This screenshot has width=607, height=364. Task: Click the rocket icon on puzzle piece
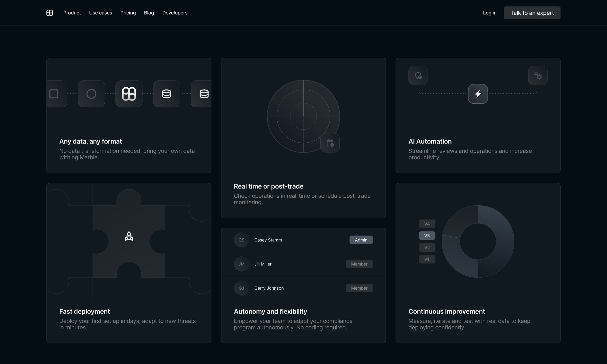(129, 236)
